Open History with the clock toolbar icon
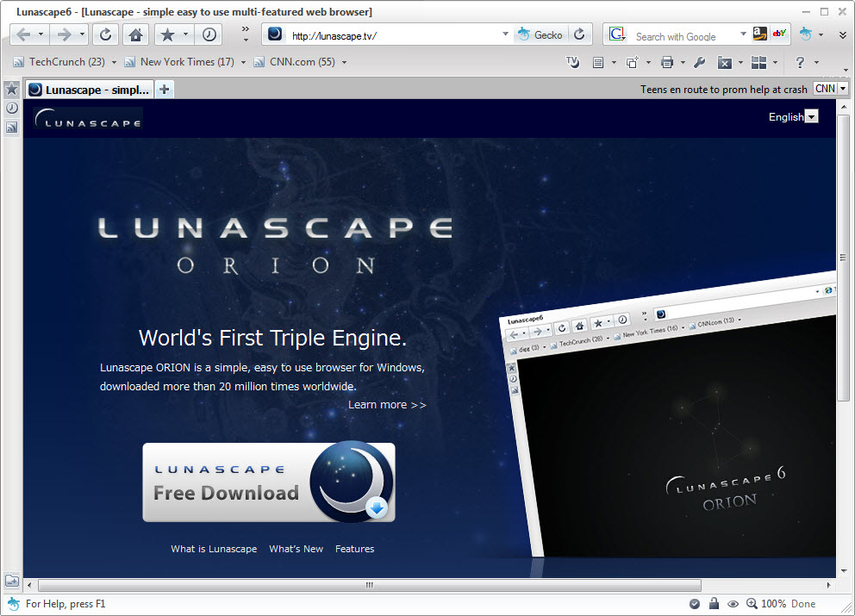Viewport: 855px width, 616px height. 209,34
